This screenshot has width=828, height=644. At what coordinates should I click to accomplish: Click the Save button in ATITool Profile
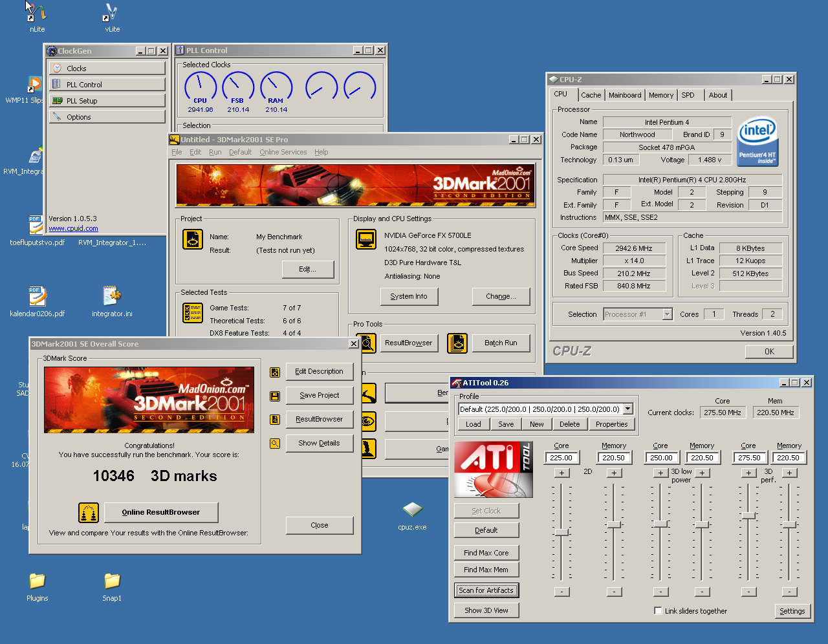pos(506,424)
